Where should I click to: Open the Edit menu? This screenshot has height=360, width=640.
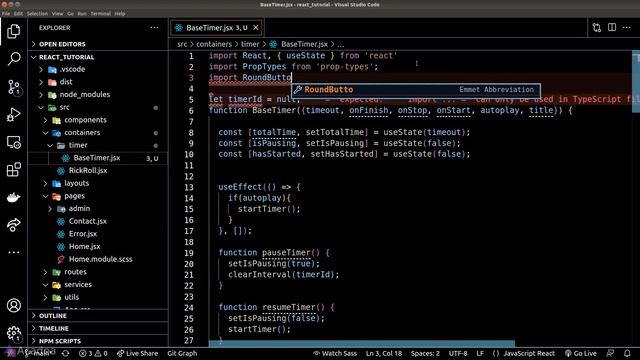pyautogui.click(x=18, y=13)
